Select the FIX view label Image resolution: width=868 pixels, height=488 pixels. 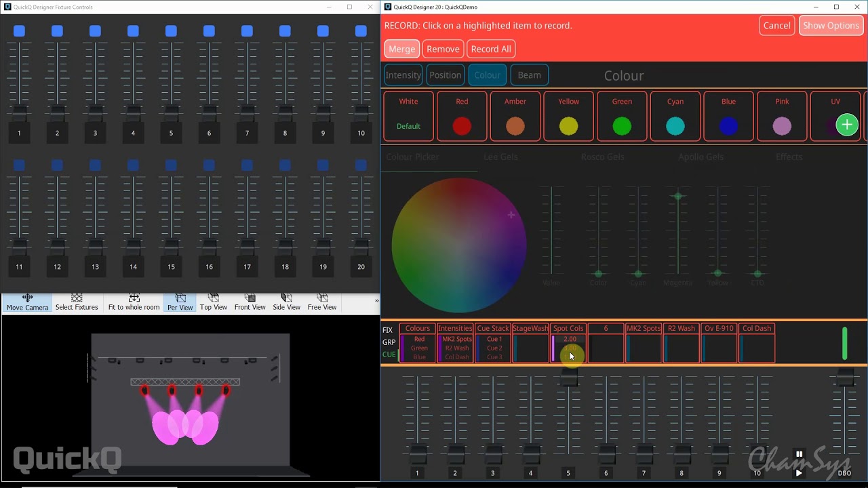[x=388, y=330]
